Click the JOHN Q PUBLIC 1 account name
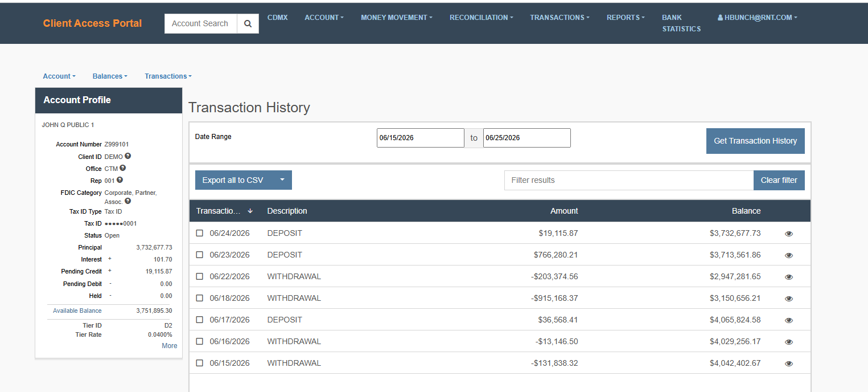This screenshot has height=392, width=868. pyautogui.click(x=68, y=125)
